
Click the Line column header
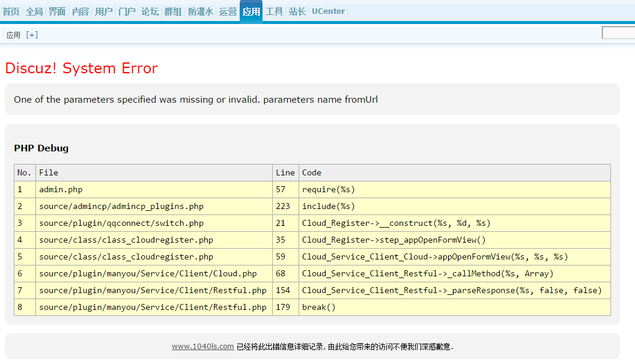285,172
